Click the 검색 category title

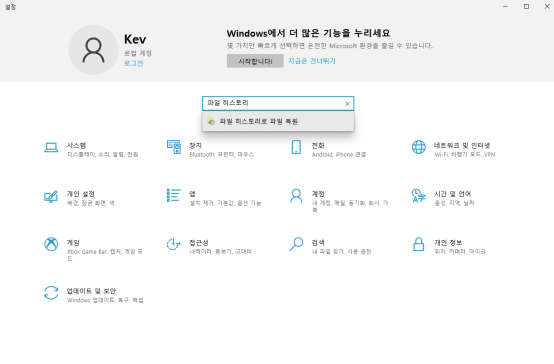point(318,242)
